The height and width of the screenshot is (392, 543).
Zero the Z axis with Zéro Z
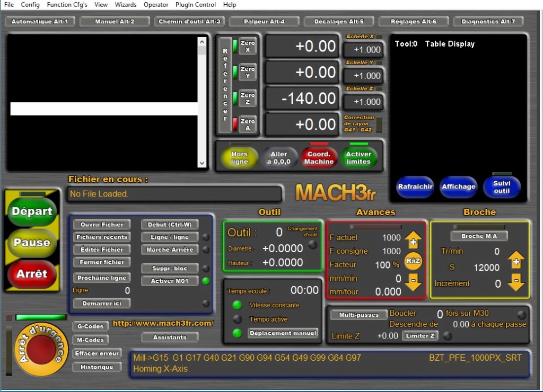click(247, 98)
